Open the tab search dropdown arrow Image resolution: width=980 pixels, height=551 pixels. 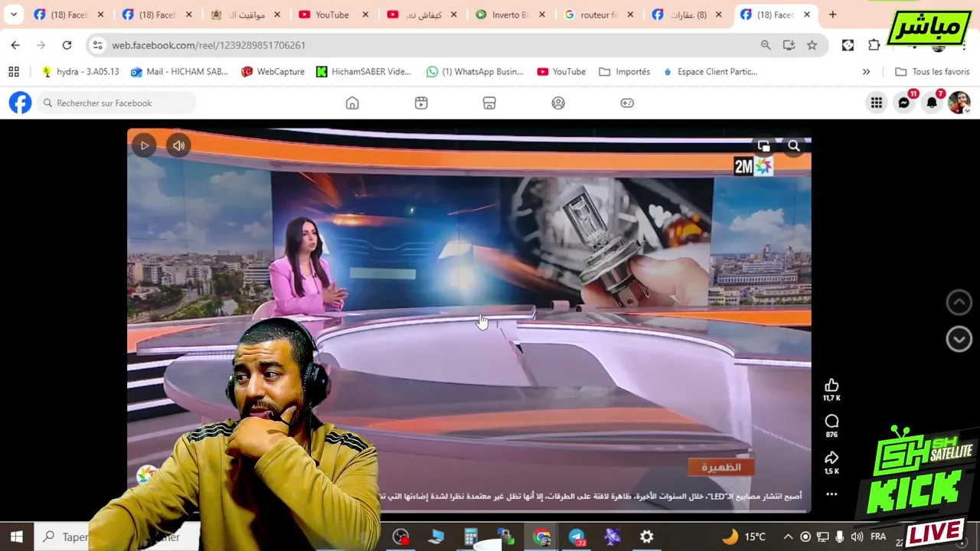click(x=14, y=15)
